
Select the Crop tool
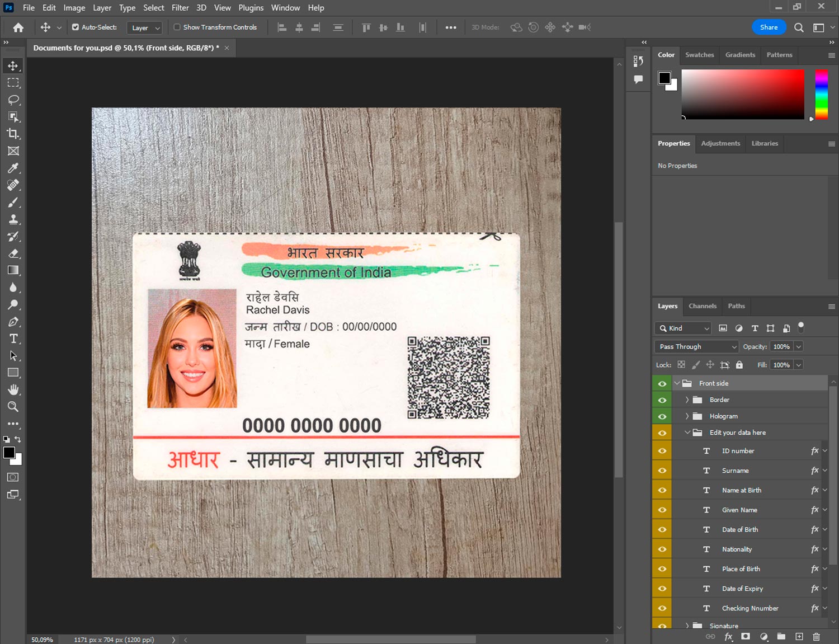tap(13, 134)
